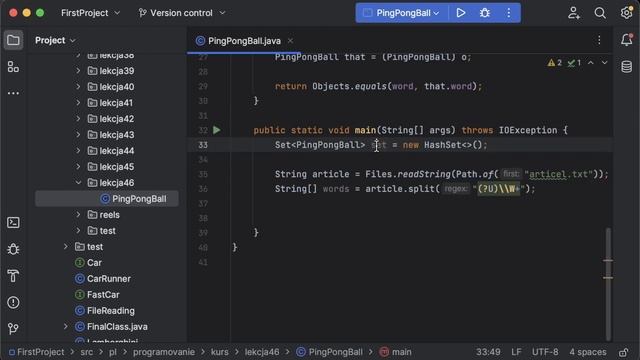Viewport: 640px width, 360px height.
Task: Expand the lekcja39 folder
Action: [78, 71]
